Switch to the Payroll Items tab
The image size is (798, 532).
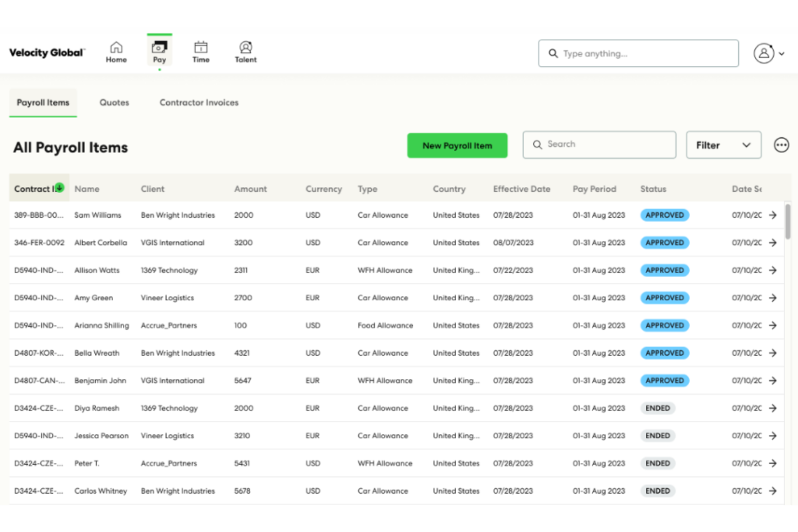coord(43,102)
